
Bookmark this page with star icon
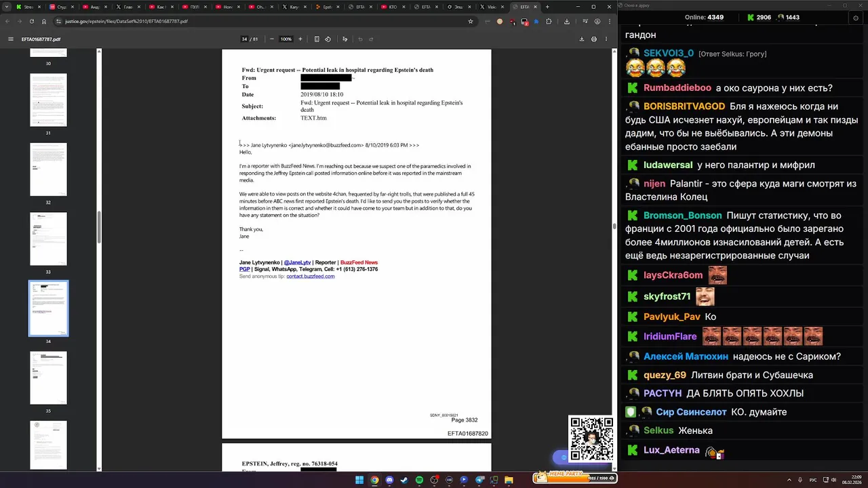(x=471, y=21)
